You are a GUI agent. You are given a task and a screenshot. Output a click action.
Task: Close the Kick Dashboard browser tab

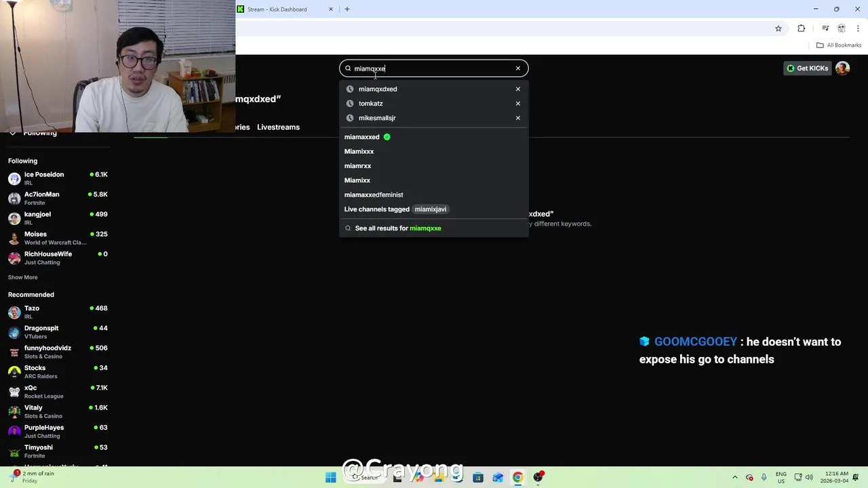pyautogui.click(x=331, y=9)
